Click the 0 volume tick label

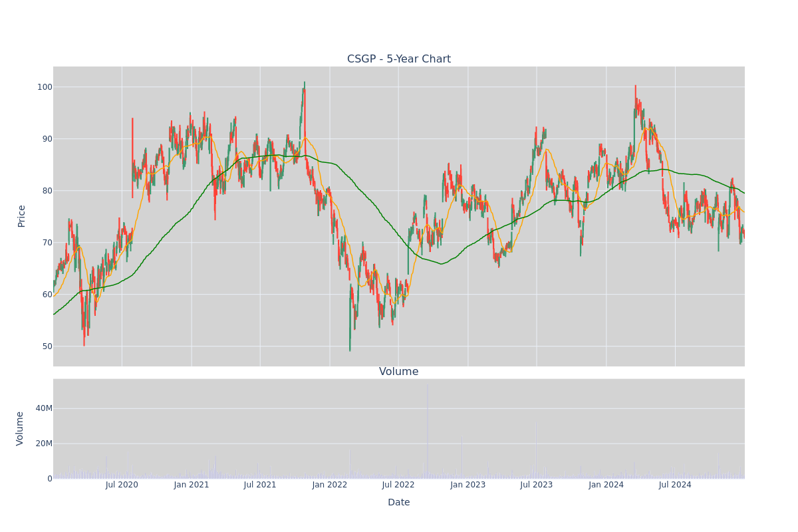pos(50,479)
